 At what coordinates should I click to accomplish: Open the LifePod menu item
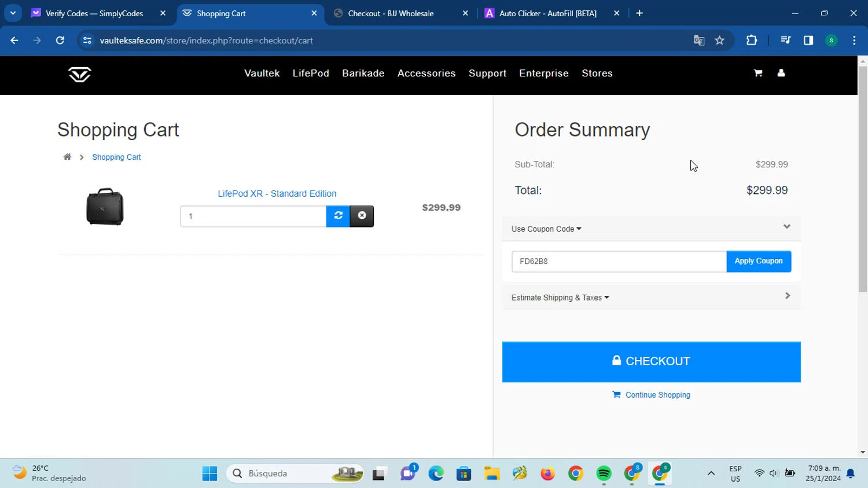tap(311, 74)
